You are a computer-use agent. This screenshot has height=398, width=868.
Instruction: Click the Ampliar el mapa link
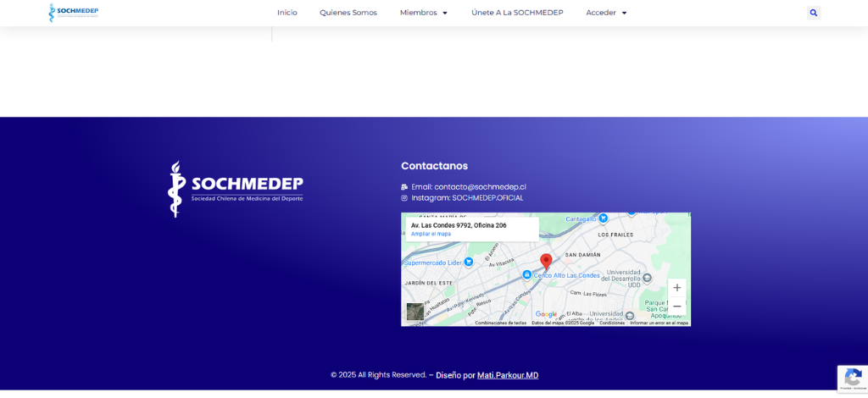click(x=431, y=234)
